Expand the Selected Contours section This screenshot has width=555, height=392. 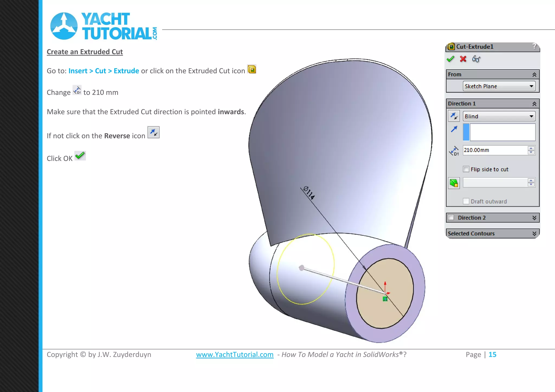point(534,234)
